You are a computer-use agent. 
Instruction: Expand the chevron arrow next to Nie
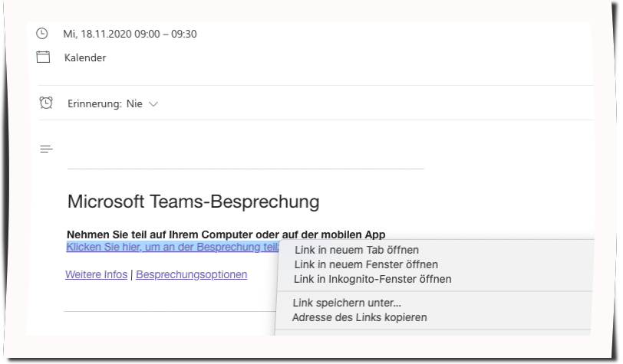(x=153, y=103)
